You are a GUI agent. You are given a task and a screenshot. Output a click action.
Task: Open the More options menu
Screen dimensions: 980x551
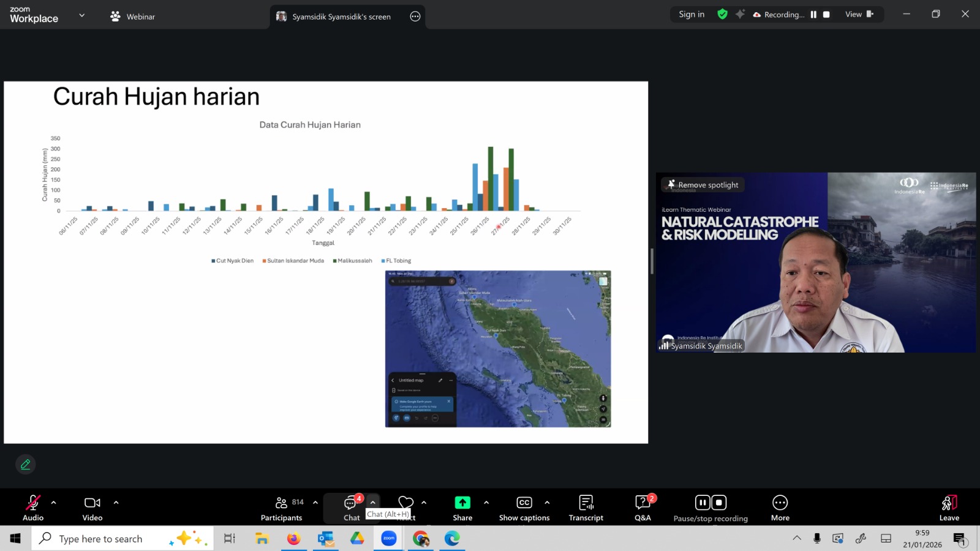click(780, 503)
